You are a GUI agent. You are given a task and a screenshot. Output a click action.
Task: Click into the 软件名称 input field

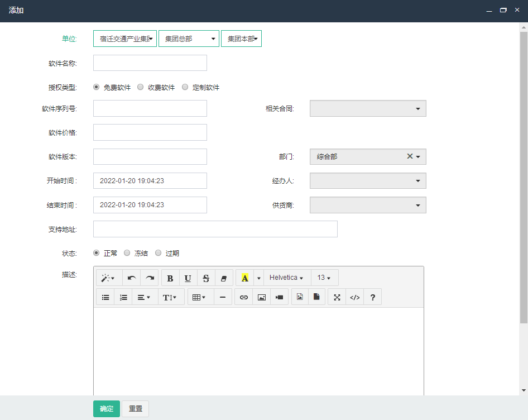pyautogui.click(x=150, y=63)
